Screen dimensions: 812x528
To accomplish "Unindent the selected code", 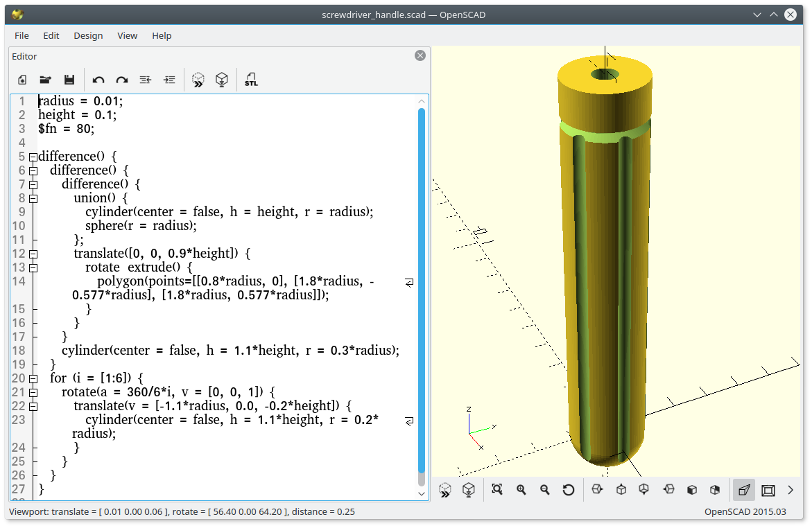I will tap(146, 80).
